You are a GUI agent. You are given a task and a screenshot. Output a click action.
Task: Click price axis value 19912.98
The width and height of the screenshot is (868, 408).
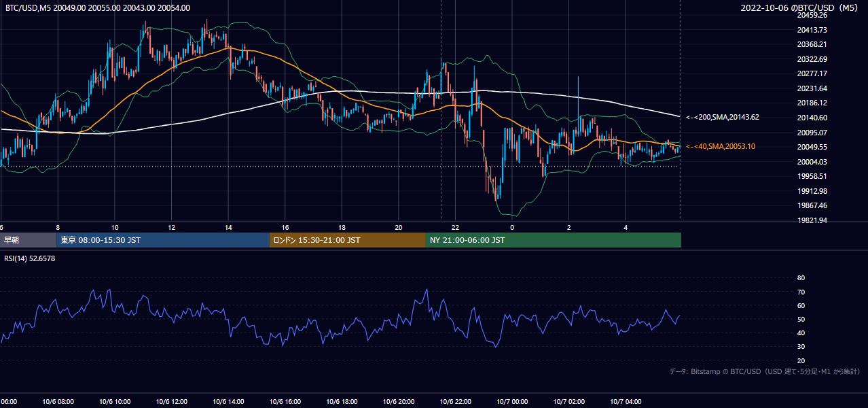(x=812, y=191)
